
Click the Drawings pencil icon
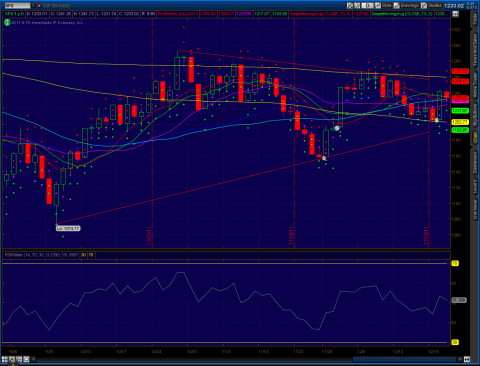point(397,5)
